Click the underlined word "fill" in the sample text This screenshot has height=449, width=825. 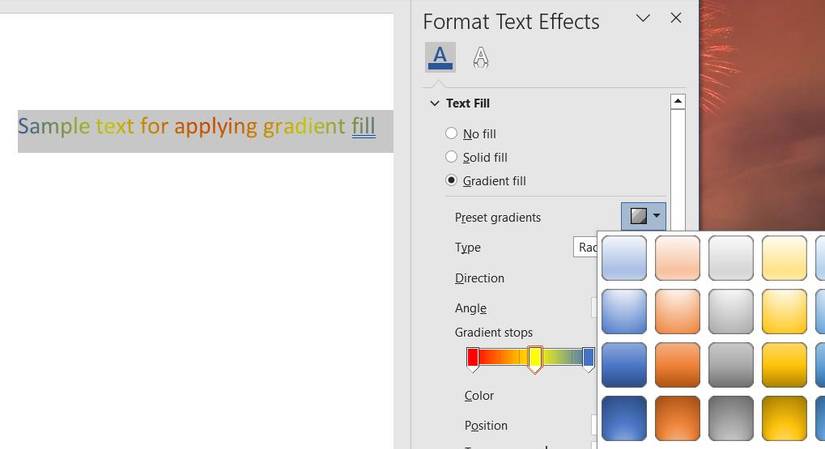click(364, 126)
